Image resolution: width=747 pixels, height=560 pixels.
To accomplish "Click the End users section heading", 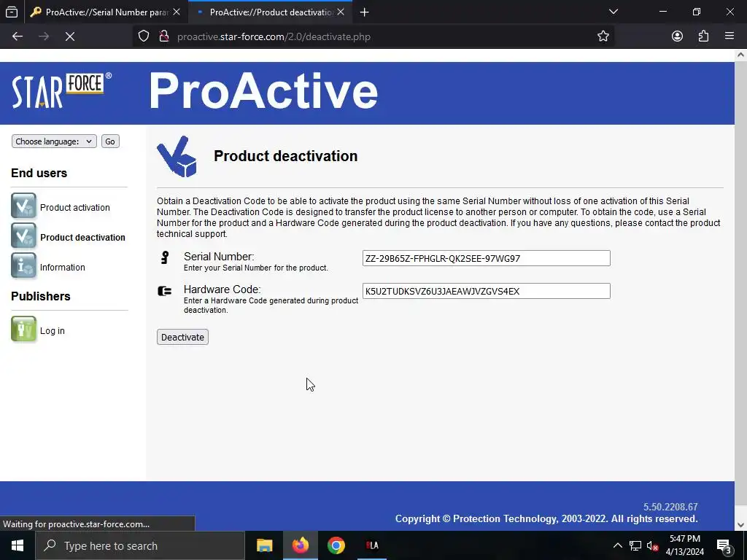I will (39, 173).
